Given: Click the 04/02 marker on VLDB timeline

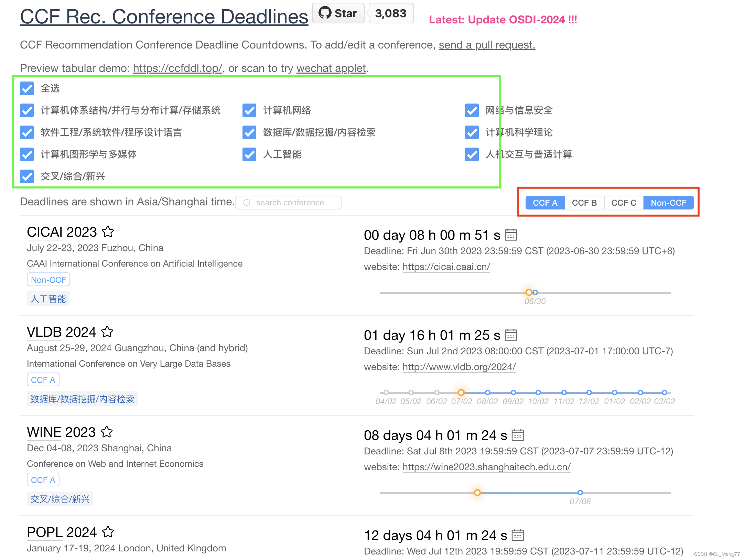Looking at the screenshot, I should (x=386, y=392).
